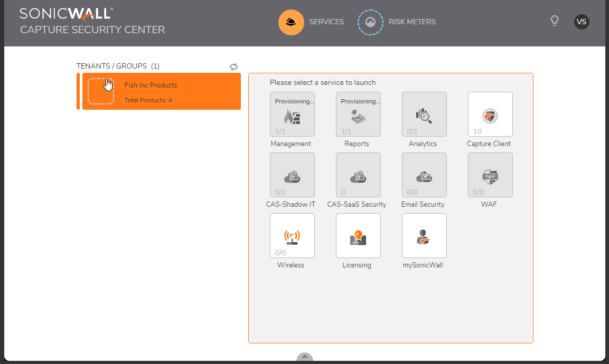The image size is (609, 364).
Task: Open the WAF service tile
Action: tap(490, 175)
